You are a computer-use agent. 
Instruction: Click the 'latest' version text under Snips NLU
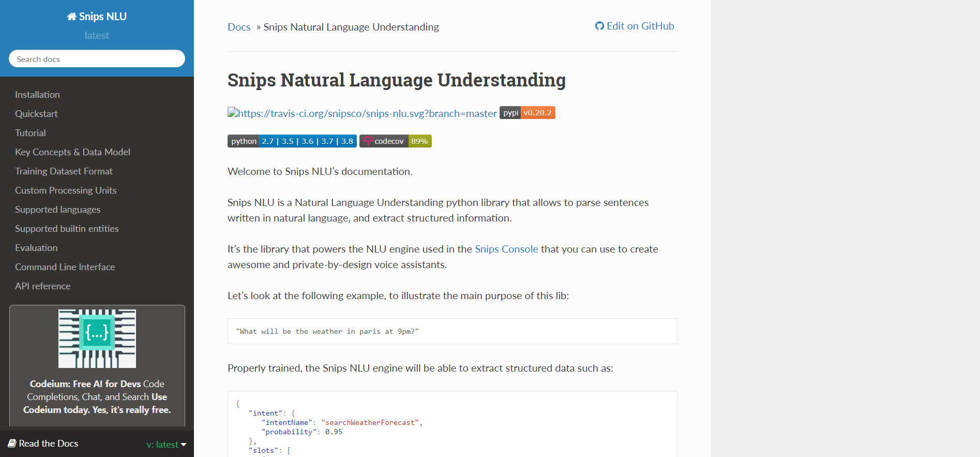point(97,35)
